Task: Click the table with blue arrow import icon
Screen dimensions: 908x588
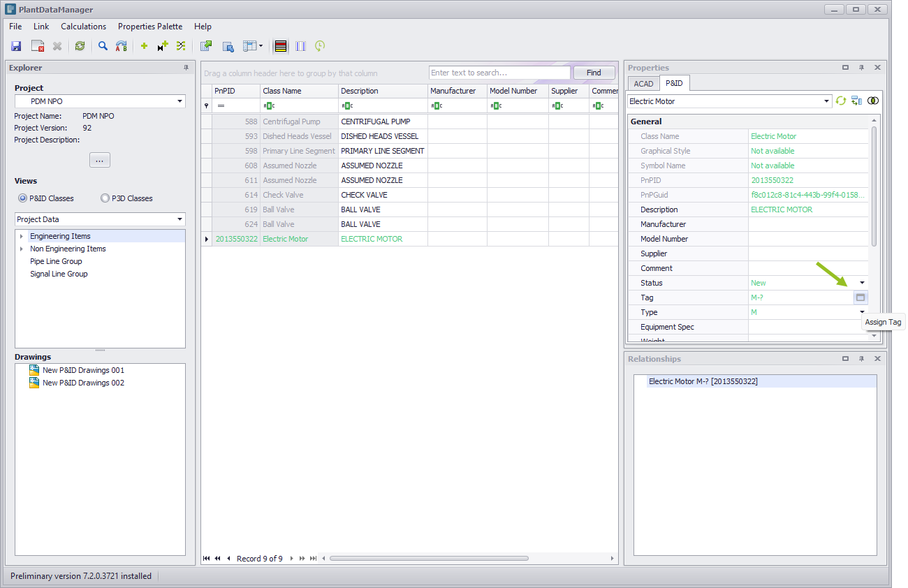Action: point(228,46)
